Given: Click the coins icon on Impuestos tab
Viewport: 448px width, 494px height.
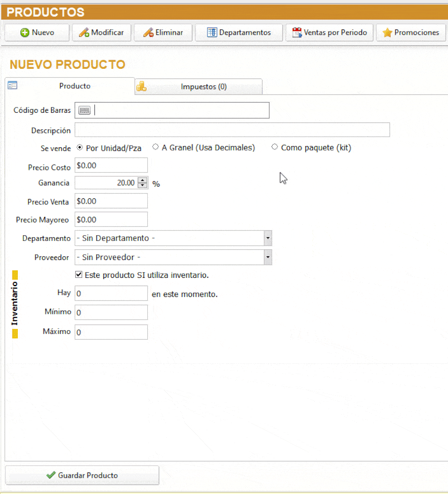Looking at the screenshot, I should click(141, 86).
